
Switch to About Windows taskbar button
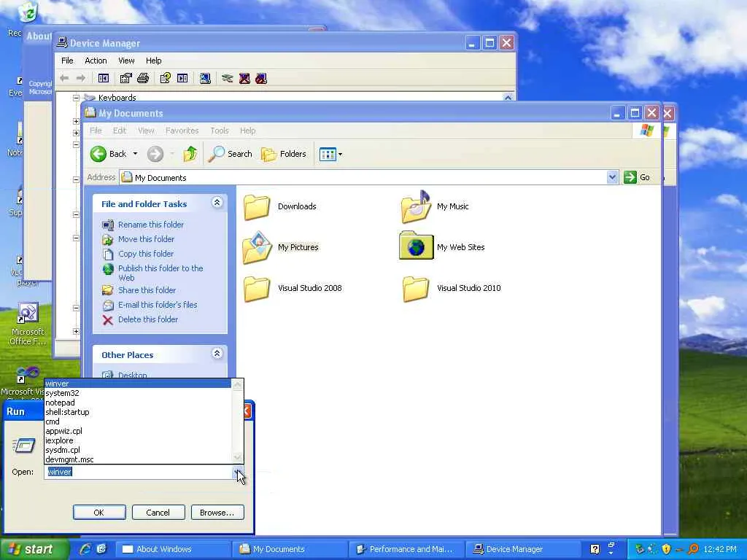(x=174, y=549)
